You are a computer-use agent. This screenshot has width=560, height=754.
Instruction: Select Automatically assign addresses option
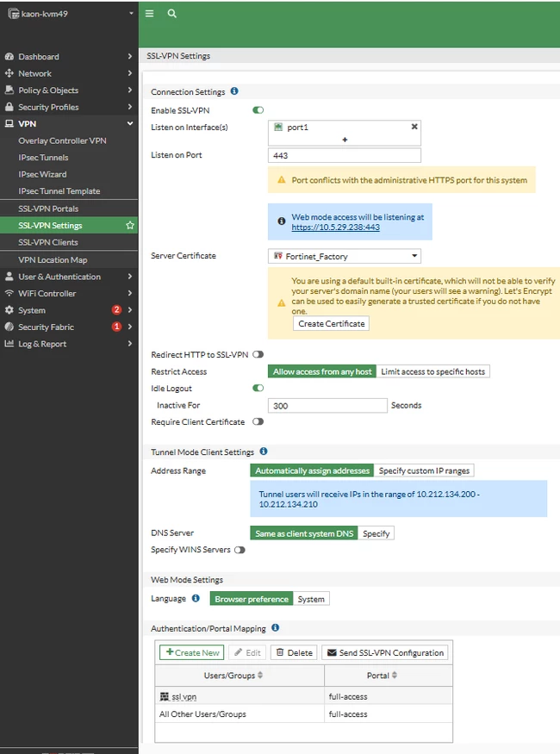(312, 470)
